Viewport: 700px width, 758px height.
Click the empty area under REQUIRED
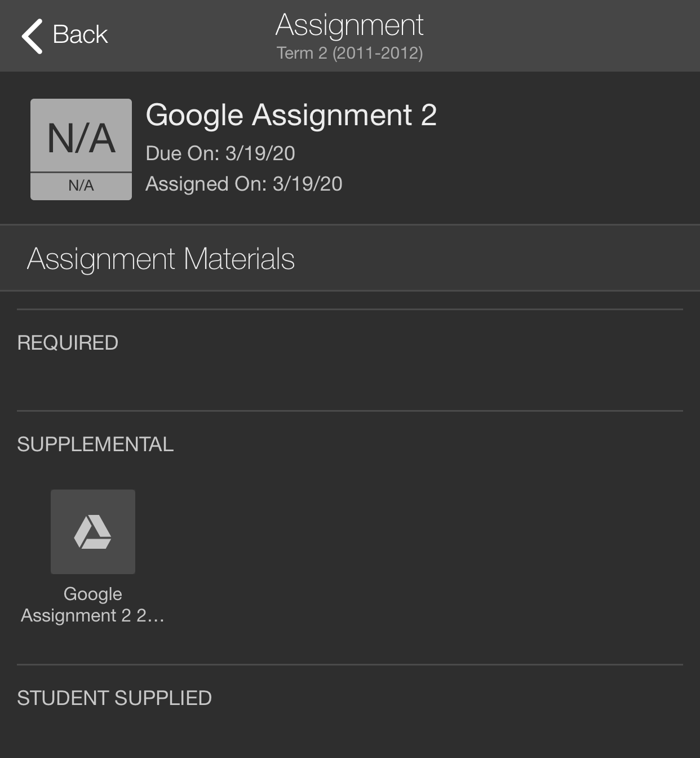(x=350, y=382)
